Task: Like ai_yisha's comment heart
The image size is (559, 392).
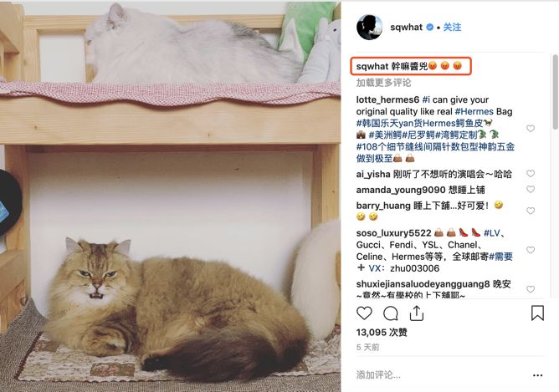Action: coord(531,173)
